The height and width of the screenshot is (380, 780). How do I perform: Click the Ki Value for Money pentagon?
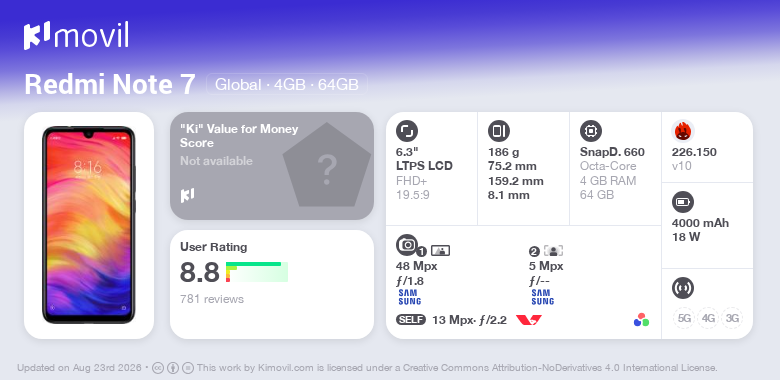(327, 166)
